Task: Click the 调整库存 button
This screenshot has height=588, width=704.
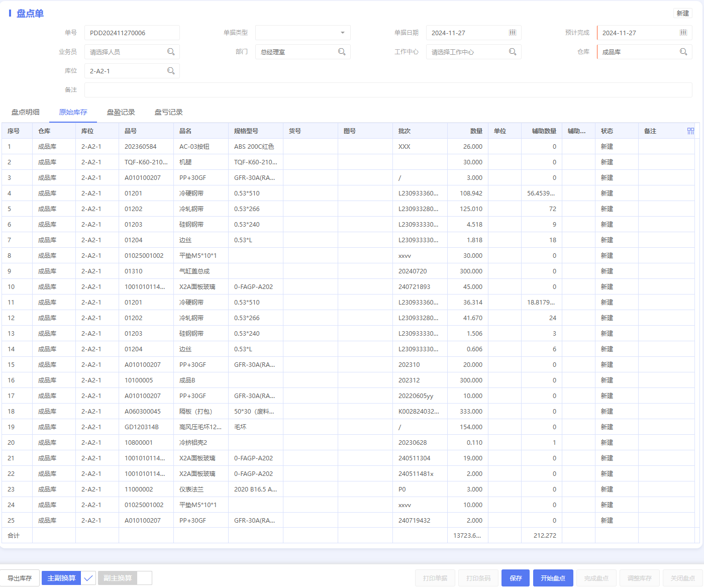Action: tap(640, 578)
